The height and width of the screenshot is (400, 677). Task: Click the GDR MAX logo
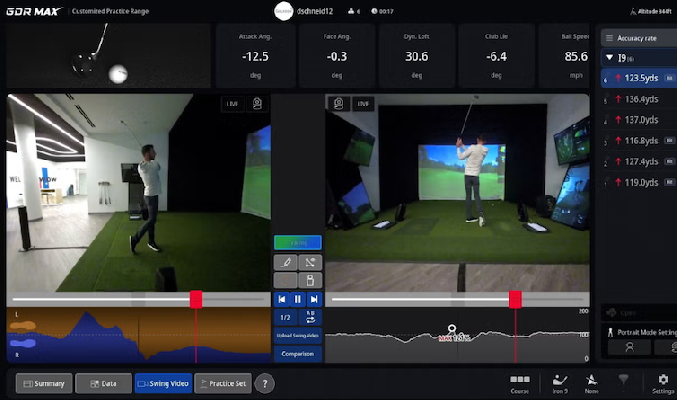coord(35,11)
